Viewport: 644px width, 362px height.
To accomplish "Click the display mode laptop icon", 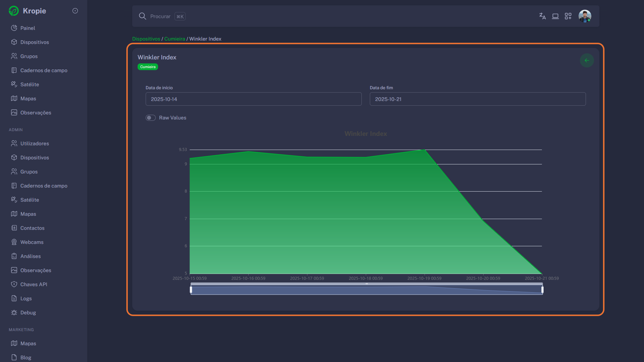I will point(555,16).
